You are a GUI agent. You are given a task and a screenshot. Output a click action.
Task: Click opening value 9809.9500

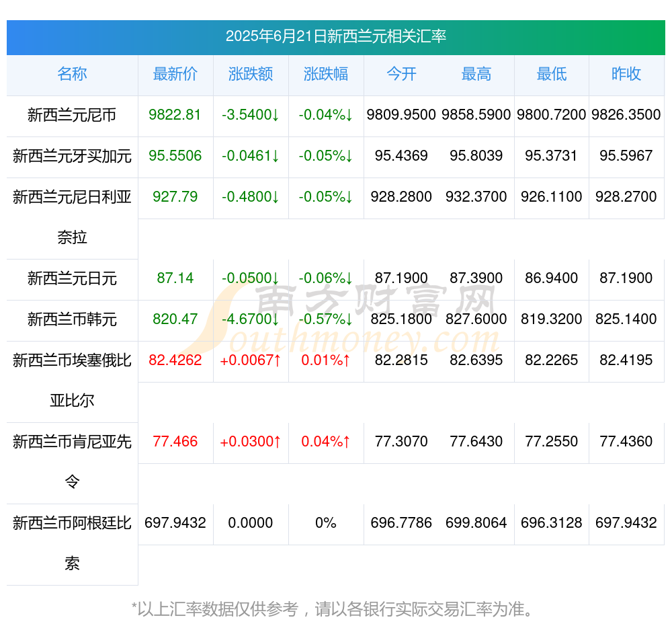point(401,114)
